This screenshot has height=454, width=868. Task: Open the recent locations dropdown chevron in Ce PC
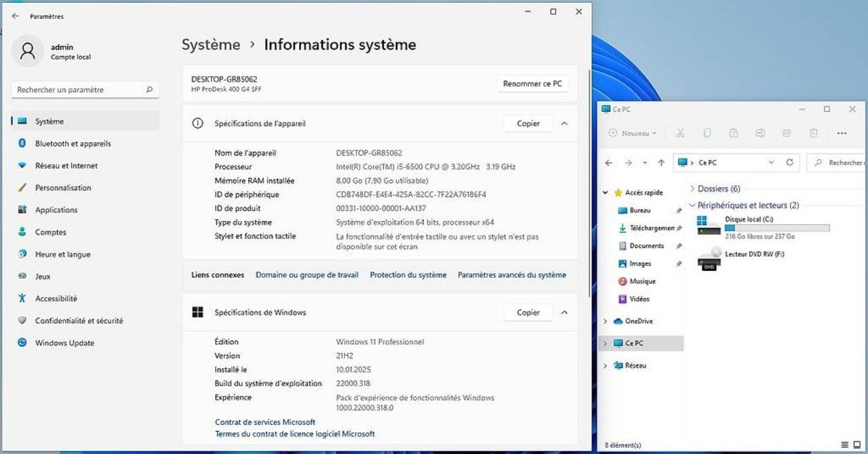644,163
